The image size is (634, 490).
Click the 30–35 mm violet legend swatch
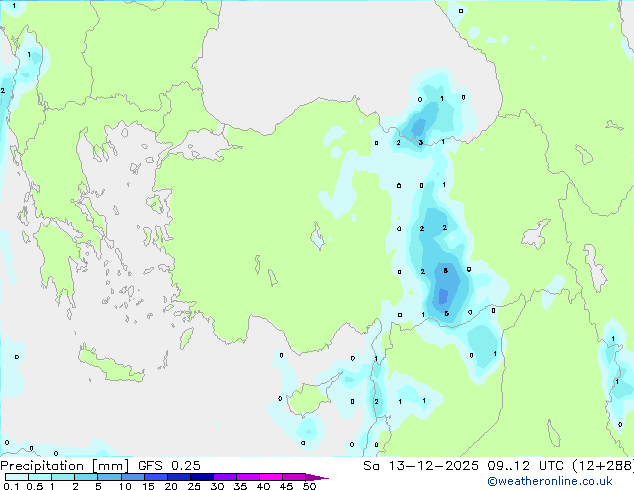224,477
